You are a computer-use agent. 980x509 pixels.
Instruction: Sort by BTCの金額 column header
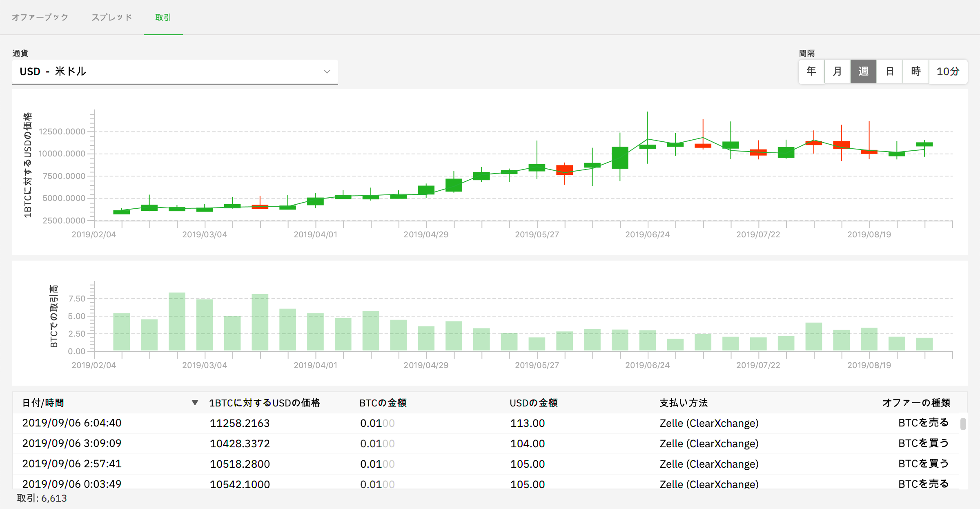383,403
